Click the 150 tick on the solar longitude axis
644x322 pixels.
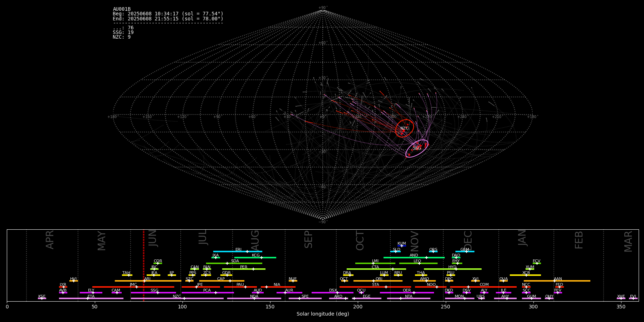pos(270,307)
